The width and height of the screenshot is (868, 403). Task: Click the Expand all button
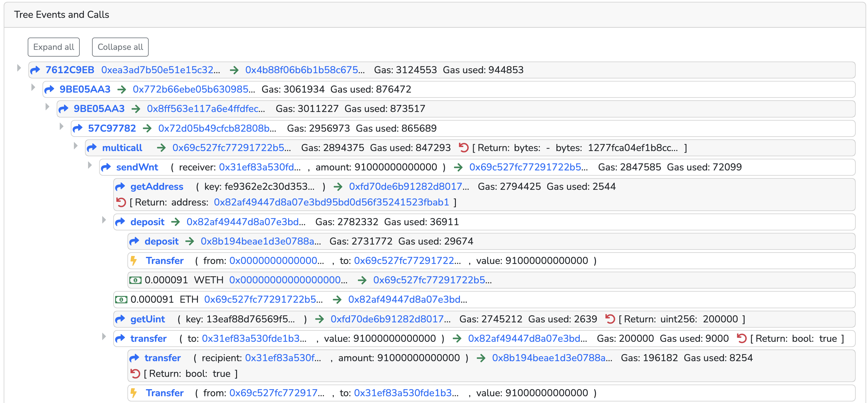pos(54,47)
